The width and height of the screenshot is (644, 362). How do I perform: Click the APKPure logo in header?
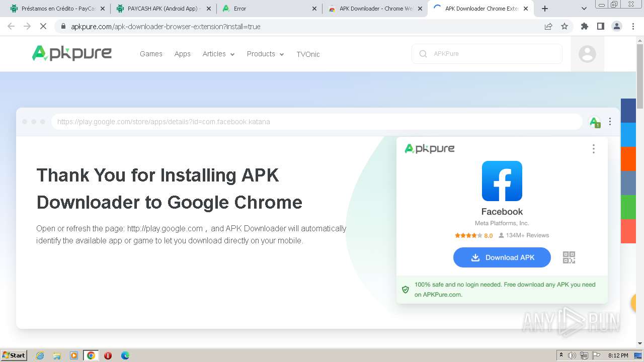(x=72, y=53)
